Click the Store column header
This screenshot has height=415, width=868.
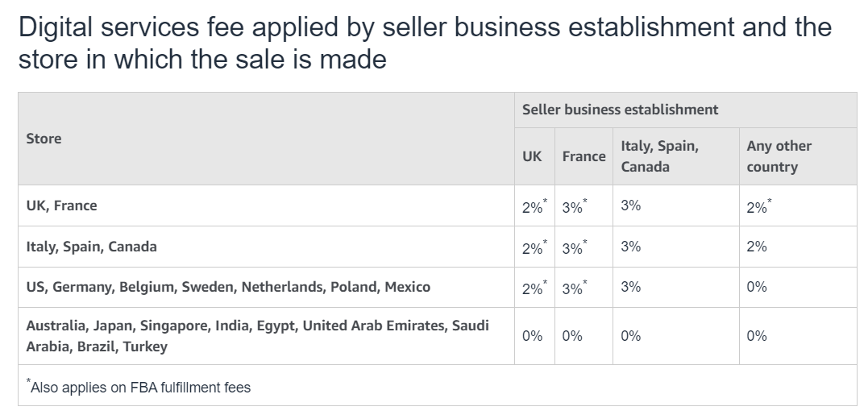point(44,139)
